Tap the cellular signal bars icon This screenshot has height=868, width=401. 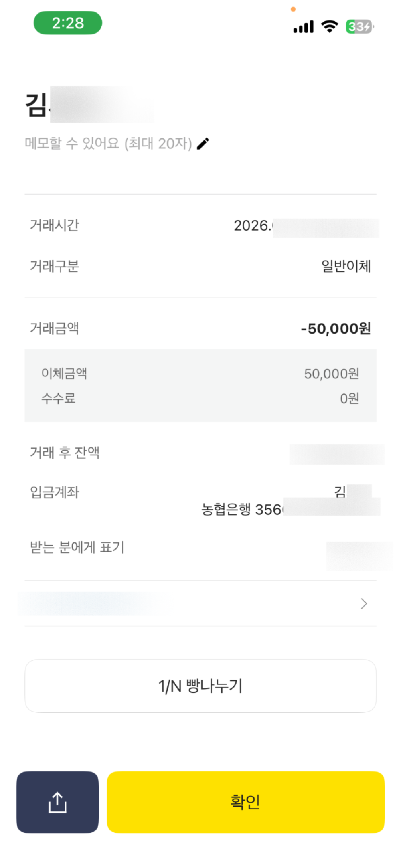303,27
